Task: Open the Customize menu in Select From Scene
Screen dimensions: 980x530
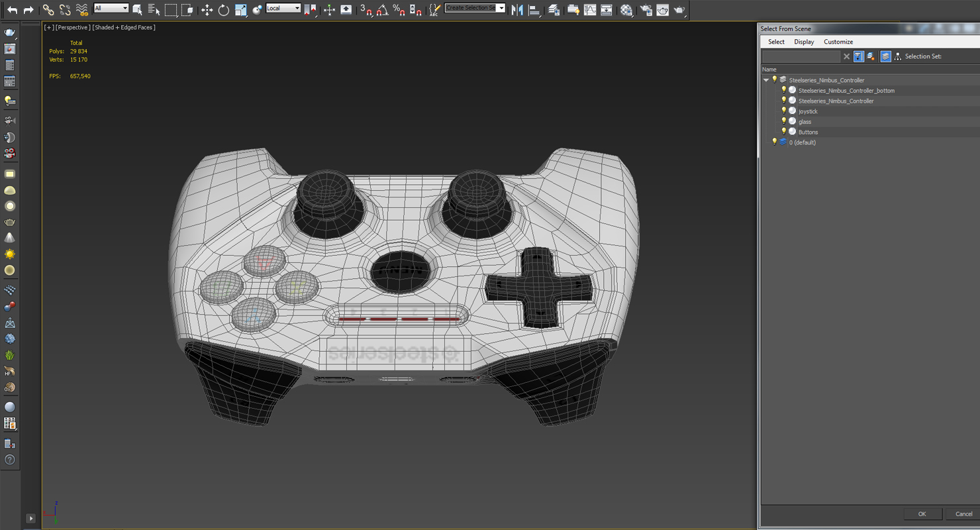Action: click(838, 42)
